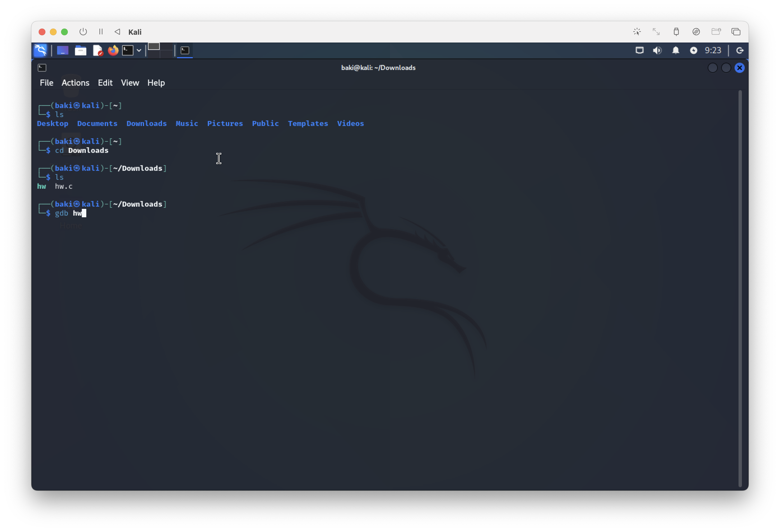This screenshot has width=780, height=532.
Task: Open the file manager from the panel
Action: [80, 50]
